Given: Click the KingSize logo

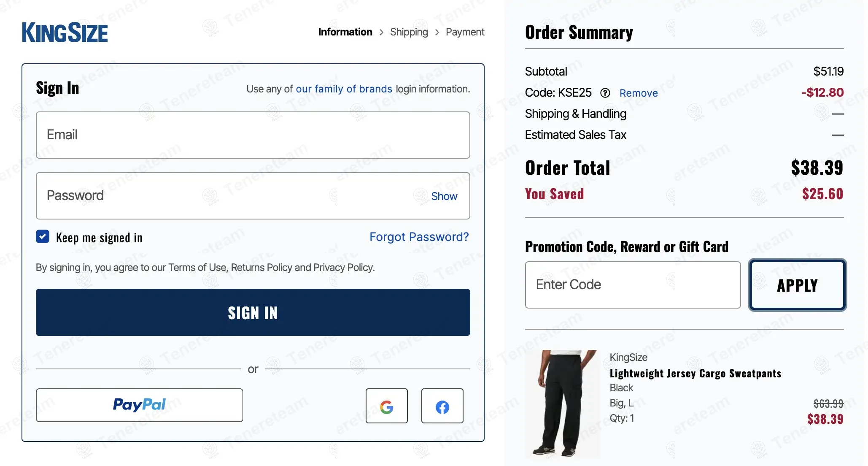Looking at the screenshot, I should tap(65, 33).
